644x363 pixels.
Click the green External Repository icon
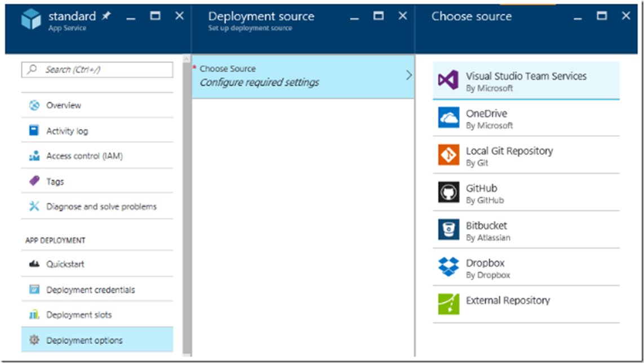coord(448,304)
